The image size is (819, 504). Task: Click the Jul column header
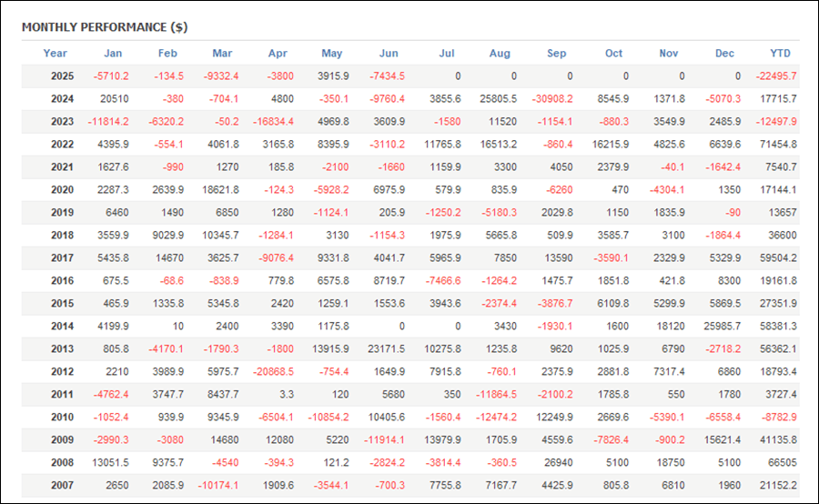tap(447, 54)
